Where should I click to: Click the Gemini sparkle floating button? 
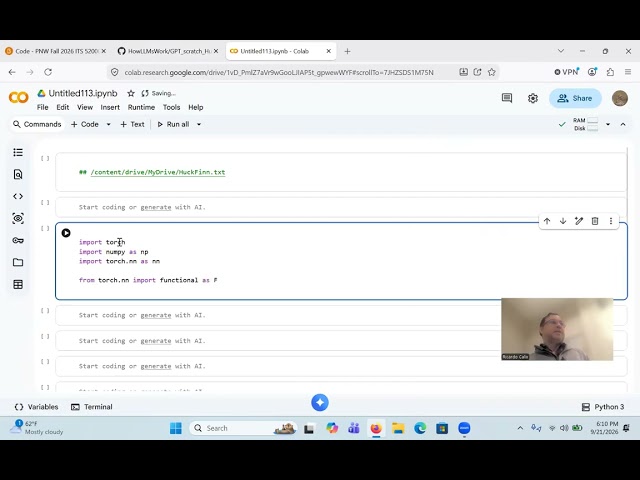pos(320,402)
